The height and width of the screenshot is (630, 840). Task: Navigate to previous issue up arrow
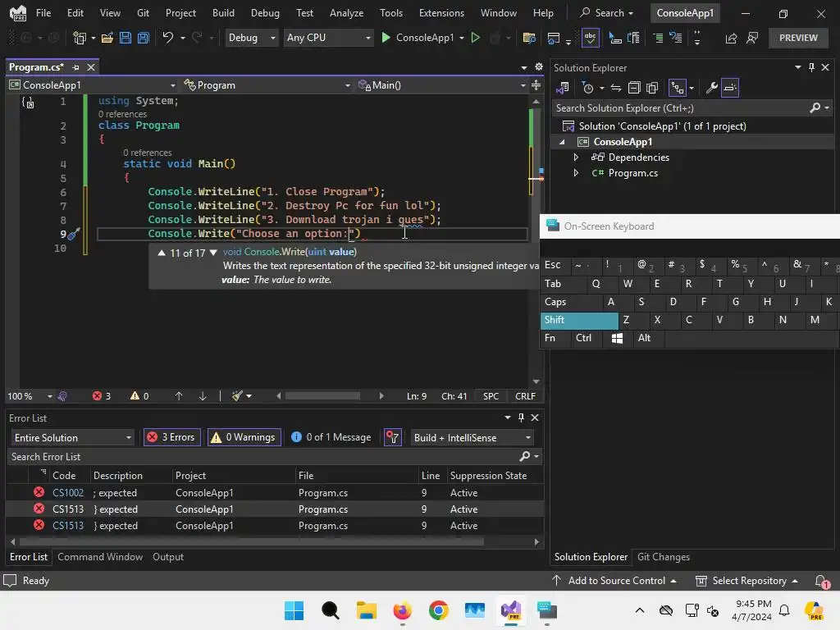179,396
